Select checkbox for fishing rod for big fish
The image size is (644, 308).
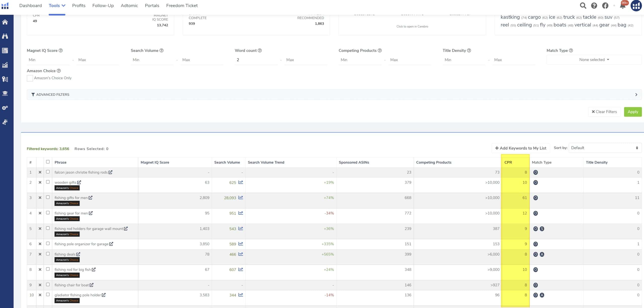[x=48, y=269]
